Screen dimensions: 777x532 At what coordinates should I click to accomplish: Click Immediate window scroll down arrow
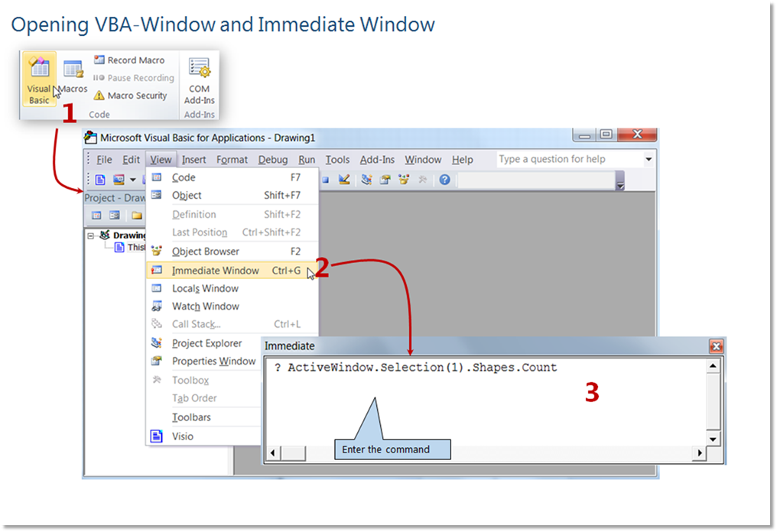pyautogui.click(x=713, y=439)
